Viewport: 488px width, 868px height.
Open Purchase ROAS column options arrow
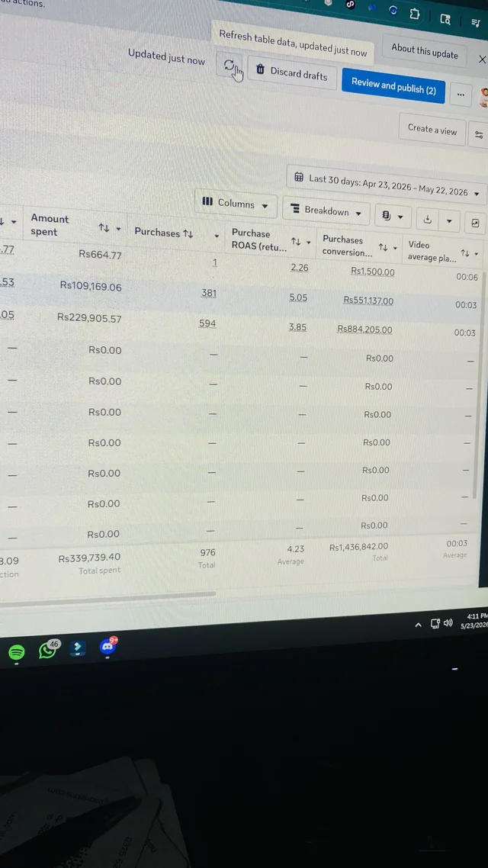[x=308, y=243]
